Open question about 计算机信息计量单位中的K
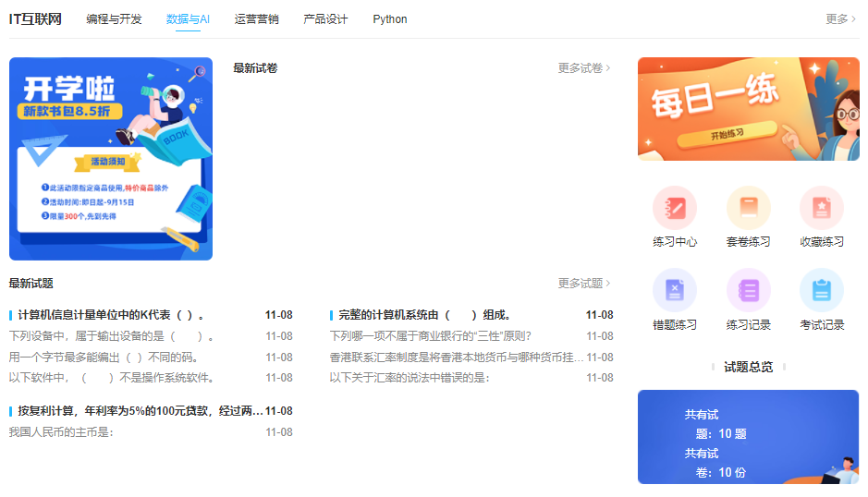Image resolution: width=868 pixels, height=497 pixels. [111, 315]
